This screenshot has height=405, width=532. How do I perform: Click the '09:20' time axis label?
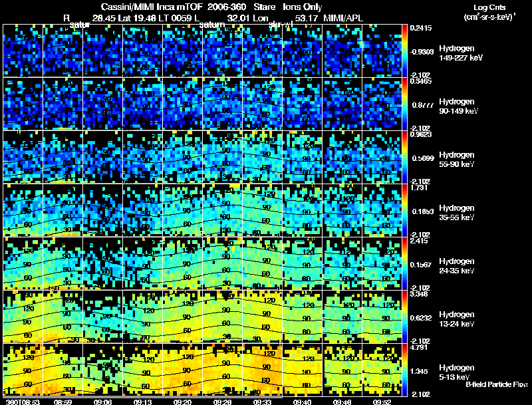coord(182,402)
